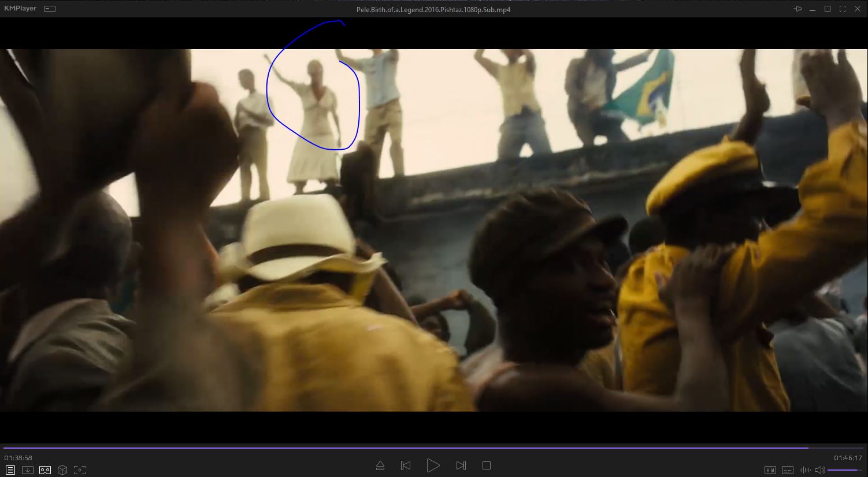868x477 pixels.
Task: Click the 3D cube icon
Action: coord(62,470)
